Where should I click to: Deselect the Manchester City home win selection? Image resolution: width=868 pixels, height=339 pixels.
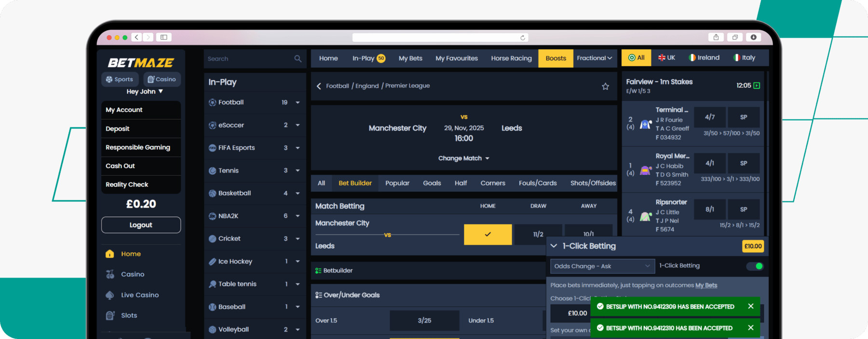pyautogui.click(x=488, y=234)
